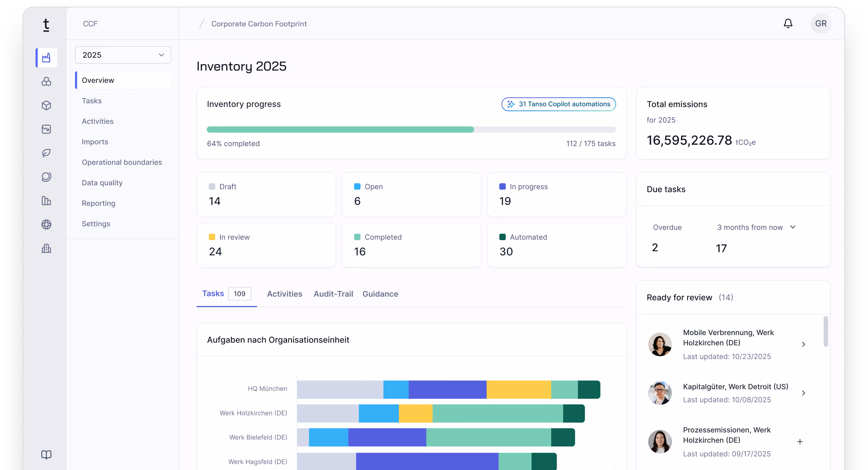
Task: Switch to the Guidance tab
Action: click(380, 294)
